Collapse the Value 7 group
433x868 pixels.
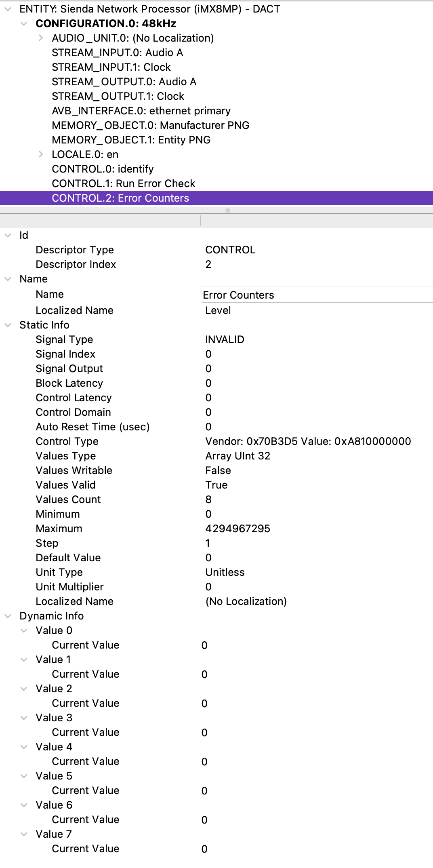[24, 834]
